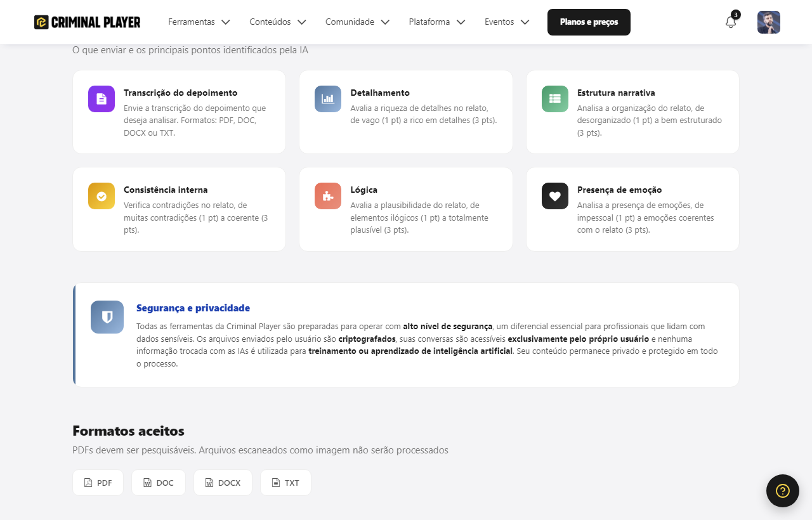This screenshot has height=520, width=812.
Task: Click the PDF file icon
Action: [x=88, y=483]
